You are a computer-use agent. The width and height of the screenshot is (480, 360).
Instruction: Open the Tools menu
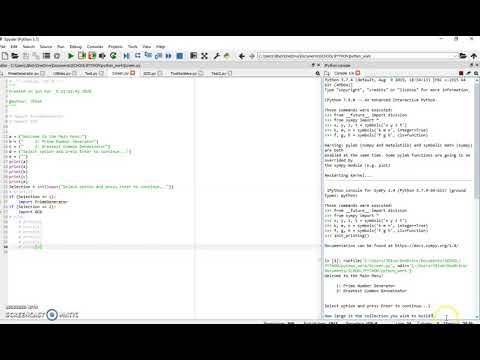133,47
